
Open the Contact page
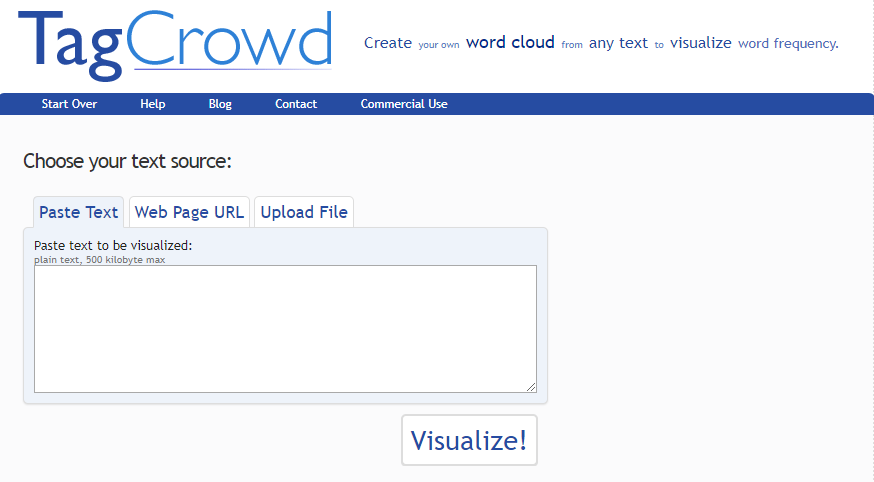pos(296,104)
